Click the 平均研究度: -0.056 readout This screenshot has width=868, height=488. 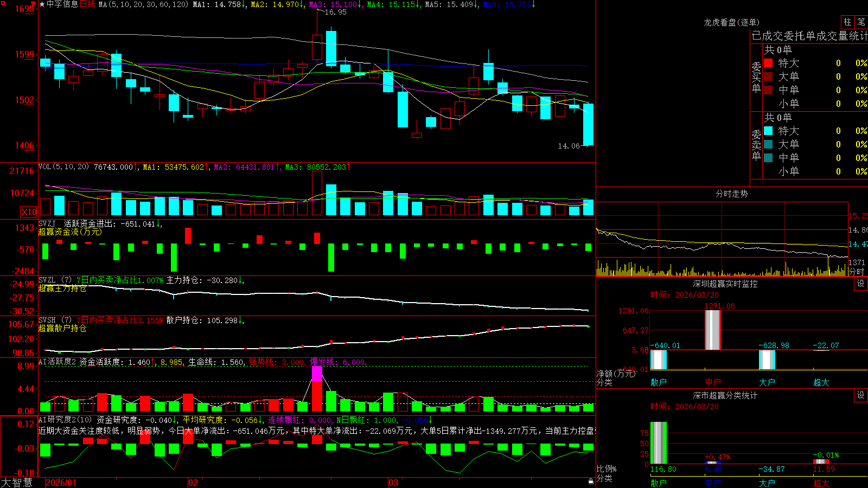(220, 420)
